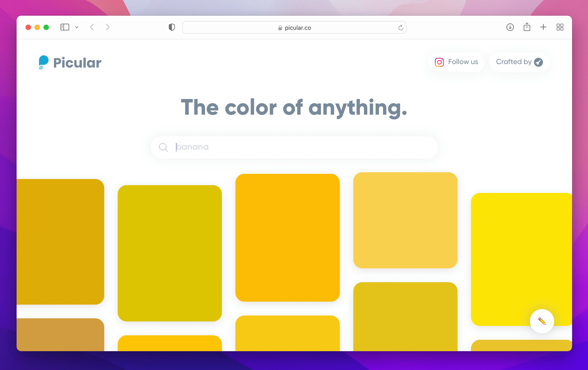
Task: Open the Downloads icon in the toolbar
Action: tap(510, 27)
